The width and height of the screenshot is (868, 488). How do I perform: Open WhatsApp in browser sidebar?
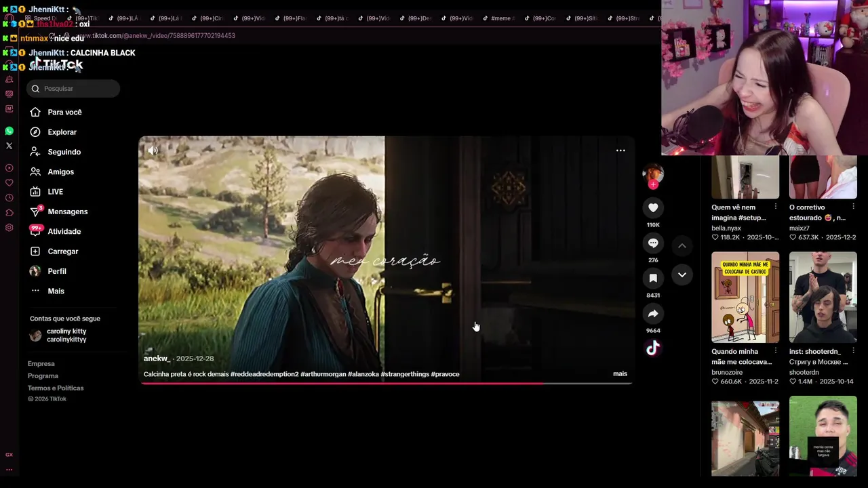[x=9, y=131]
